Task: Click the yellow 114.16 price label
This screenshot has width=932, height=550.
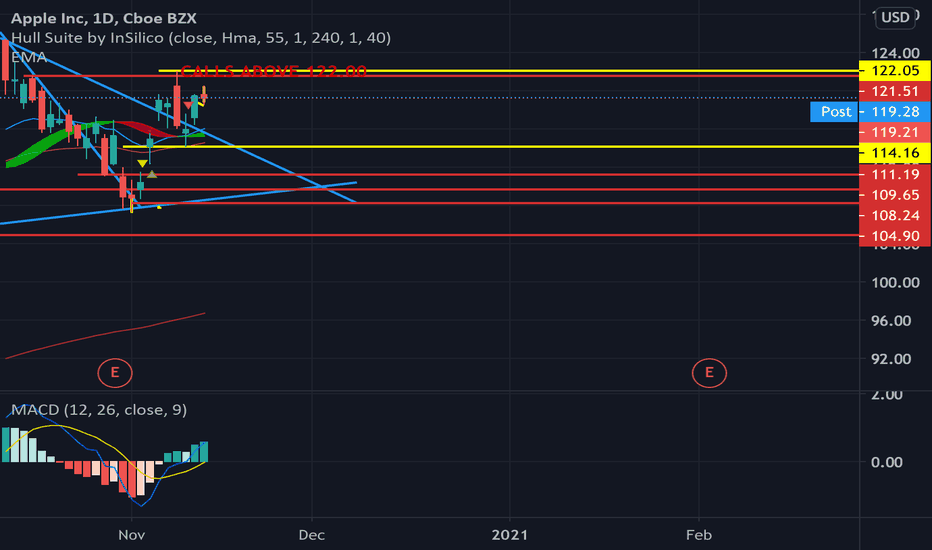Action: (x=895, y=153)
